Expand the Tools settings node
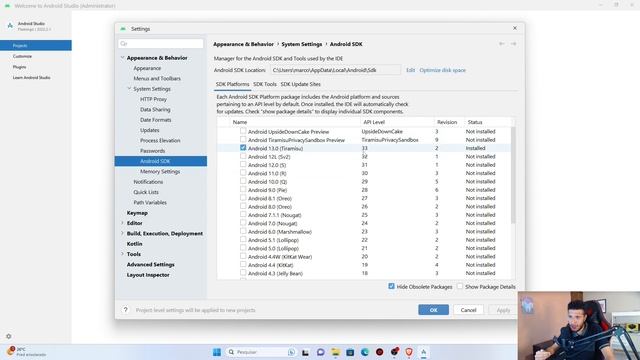This screenshot has width=640, height=360. click(x=122, y=254)
